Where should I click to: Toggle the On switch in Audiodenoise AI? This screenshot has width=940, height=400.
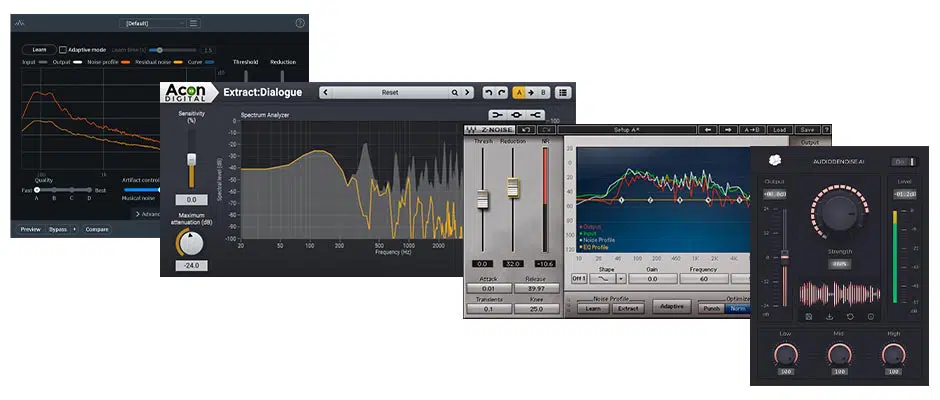pos(904,162)
